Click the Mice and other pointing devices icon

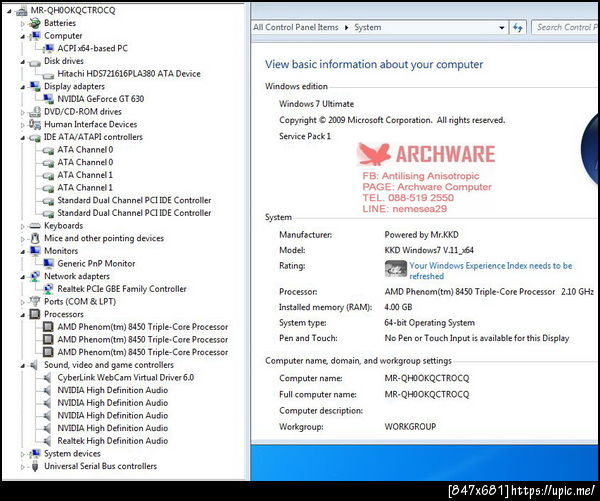[x=35, y=238]
